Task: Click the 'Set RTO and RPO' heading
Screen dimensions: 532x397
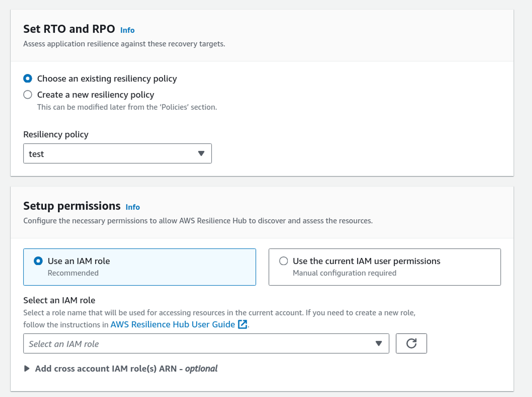Action: [x=69, y=29]
